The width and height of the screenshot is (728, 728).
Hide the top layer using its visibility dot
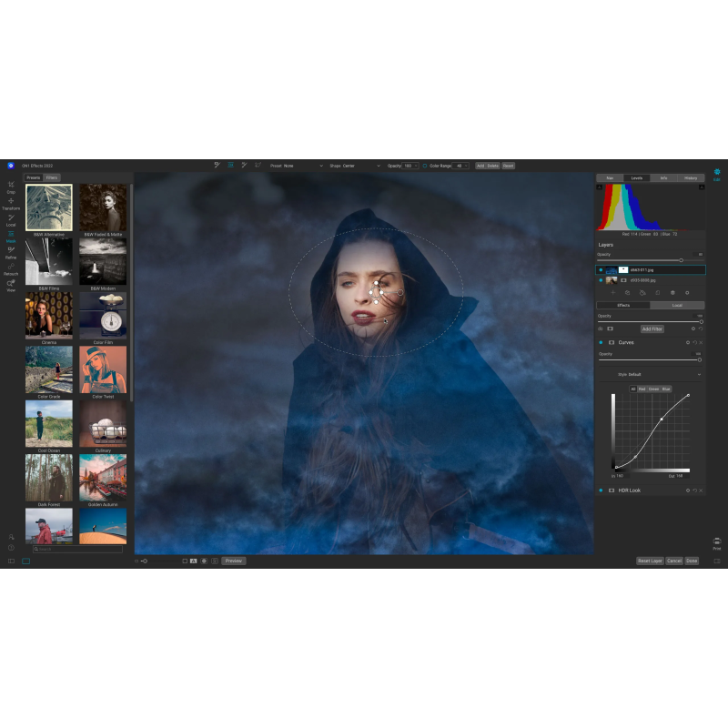click(601, 270)
